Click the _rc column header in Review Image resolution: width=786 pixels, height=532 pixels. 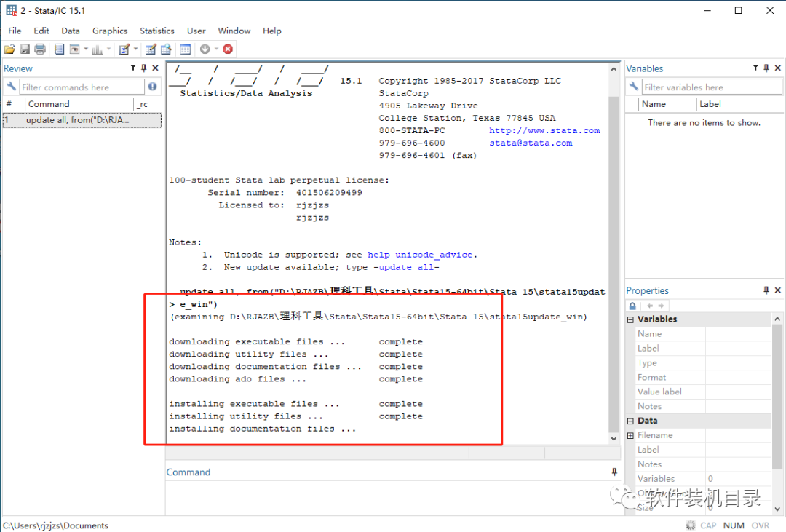click(148, 104)
